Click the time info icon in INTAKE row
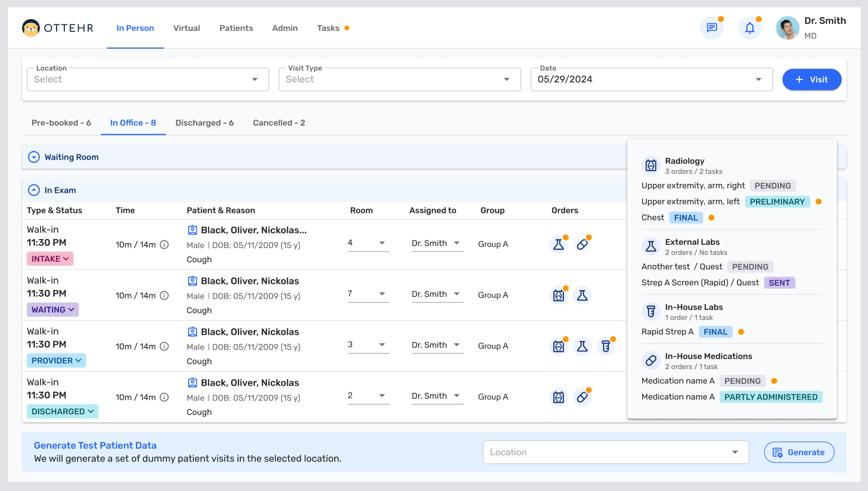 coord(164,245)
